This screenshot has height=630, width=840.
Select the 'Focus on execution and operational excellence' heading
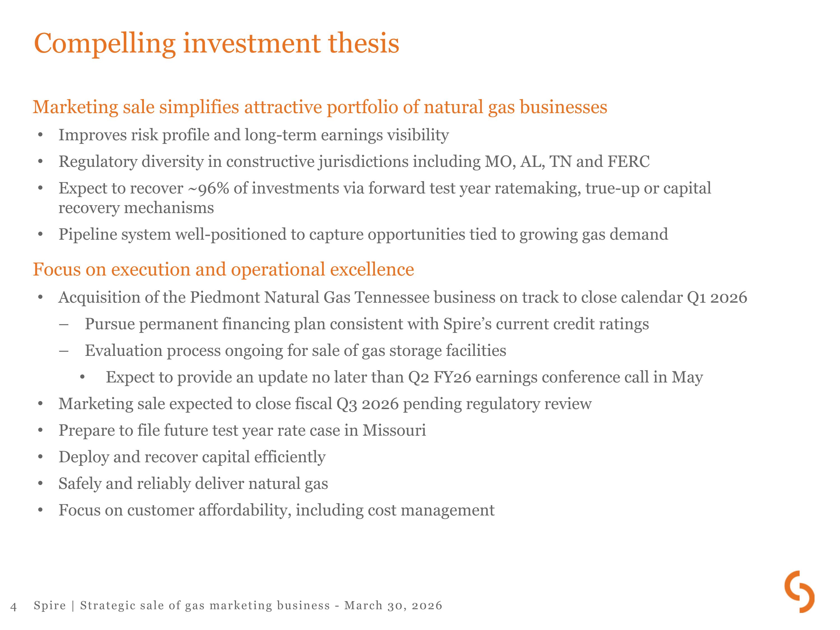point(223,270)
